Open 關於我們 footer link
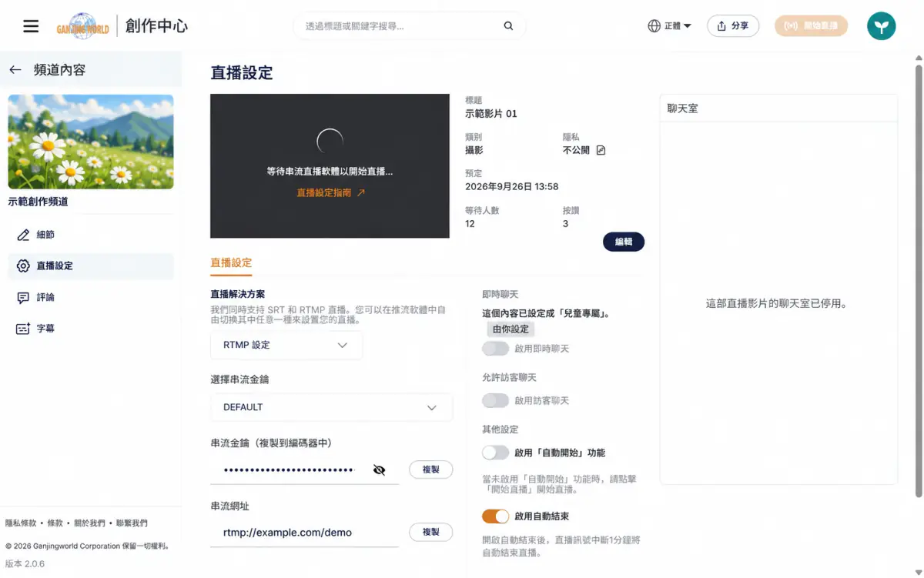This screenshot has height=578, width=924. (x=90, y=523)
